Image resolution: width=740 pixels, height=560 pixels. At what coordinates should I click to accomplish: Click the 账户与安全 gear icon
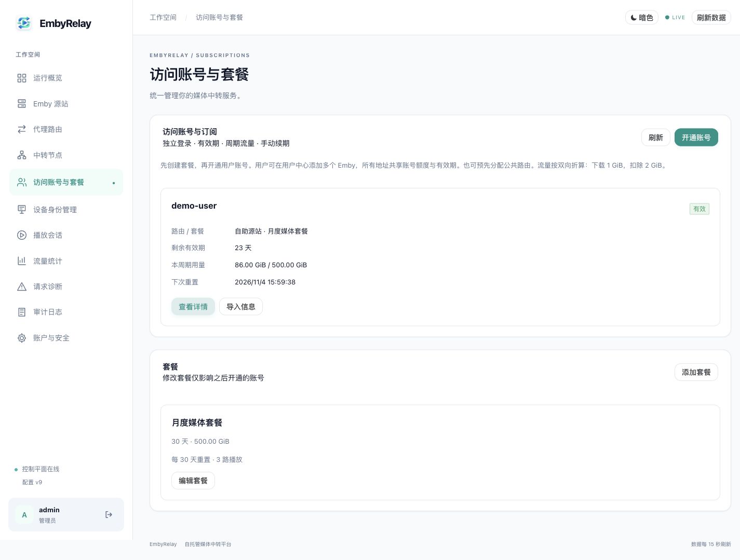22,338
